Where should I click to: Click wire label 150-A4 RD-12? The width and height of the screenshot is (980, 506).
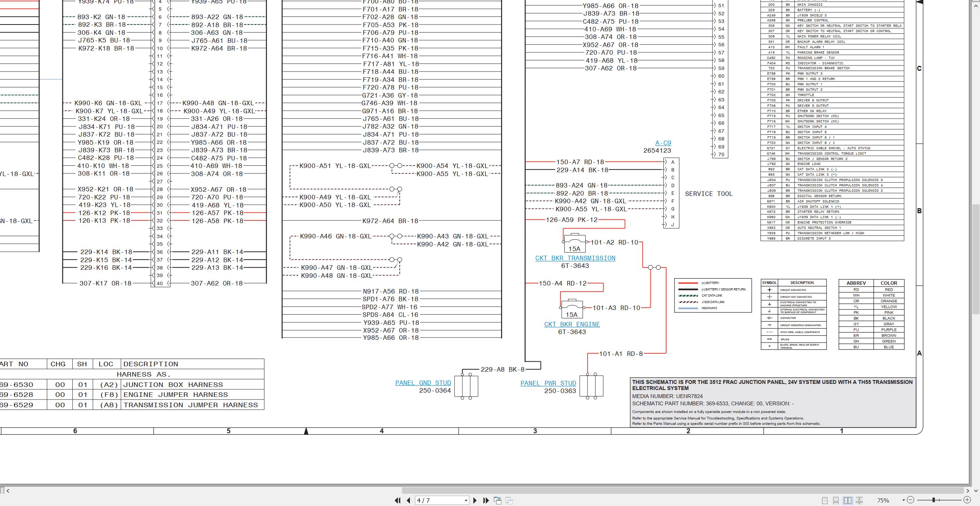point(563,283)
